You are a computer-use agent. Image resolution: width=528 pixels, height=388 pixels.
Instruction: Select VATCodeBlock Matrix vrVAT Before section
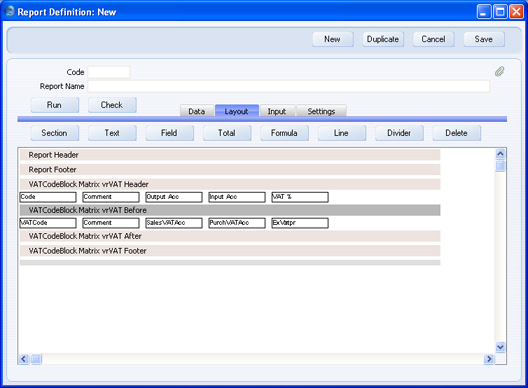click(x=230, y=210)
